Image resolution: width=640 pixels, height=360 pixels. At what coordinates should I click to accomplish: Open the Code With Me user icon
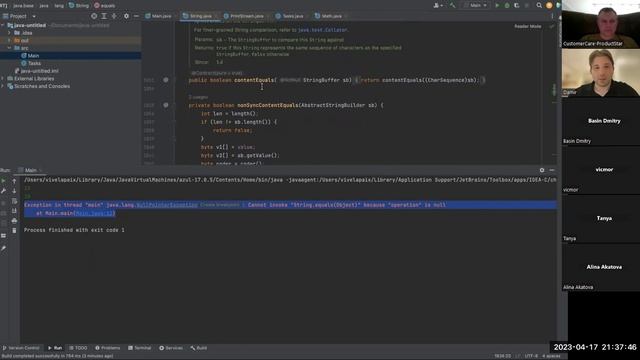click(438, 6)
